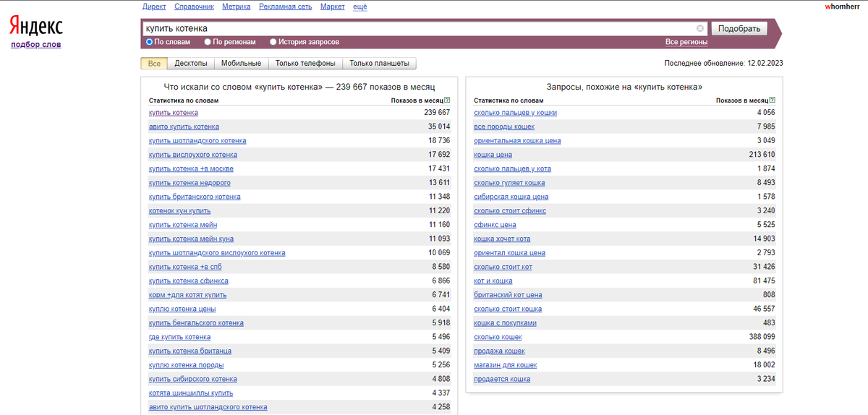Open the 'купить котенка мейн' link
The image size is (868, 415).
click(x=183, y=225)
